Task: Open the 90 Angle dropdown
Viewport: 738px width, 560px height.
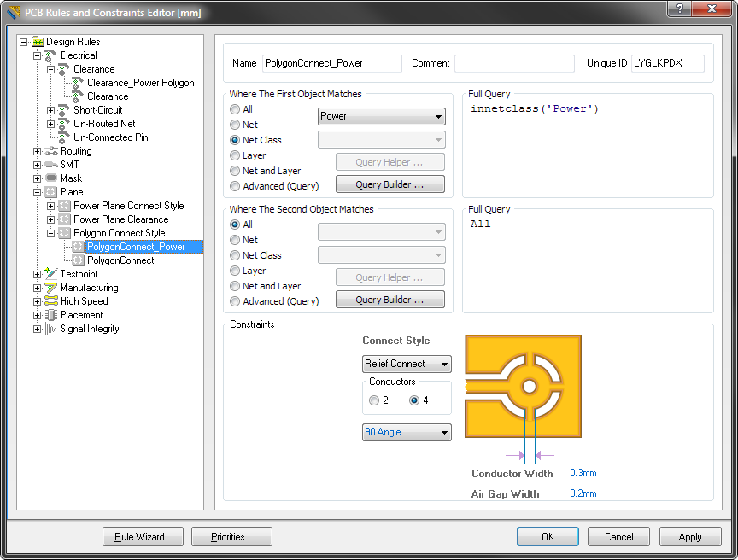Action: 407,432
